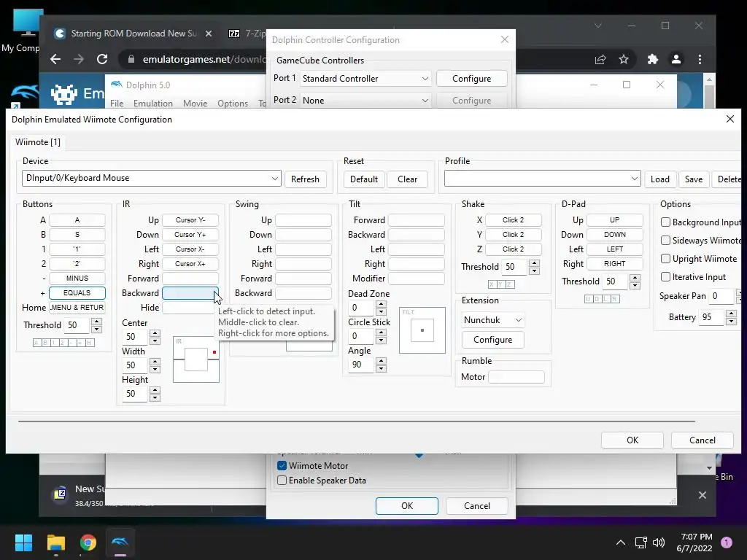Click IR Backward mapping field
Image resolution: width=747 pixels, height=560 pixels.
tap(190, 293)
